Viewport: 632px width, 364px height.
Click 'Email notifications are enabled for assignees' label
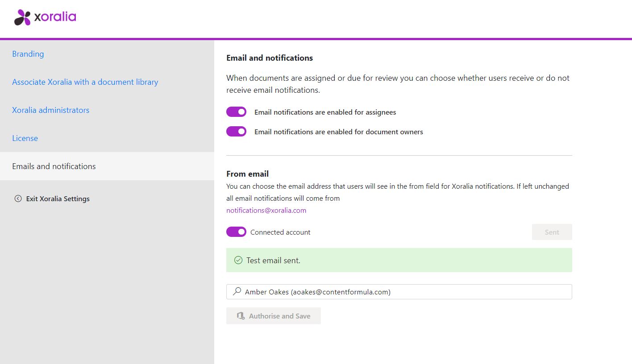[x=325, y=112]
